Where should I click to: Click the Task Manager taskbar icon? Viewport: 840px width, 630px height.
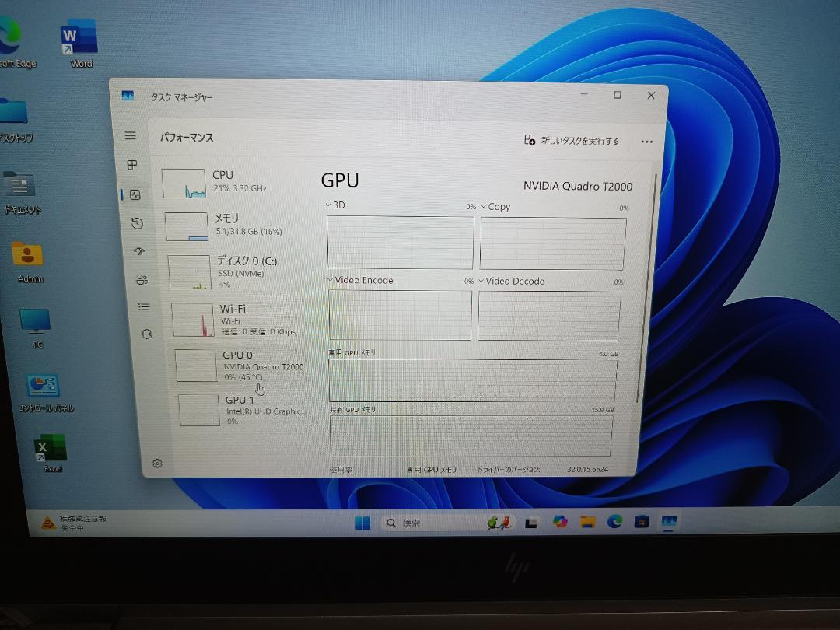(669, 521)
